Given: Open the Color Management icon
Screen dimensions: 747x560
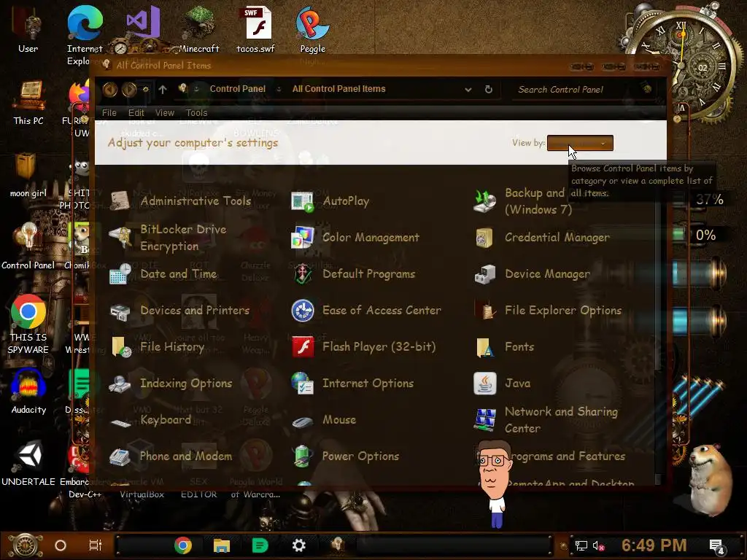Looking at the screenshot, I should [x=303, y=237].
